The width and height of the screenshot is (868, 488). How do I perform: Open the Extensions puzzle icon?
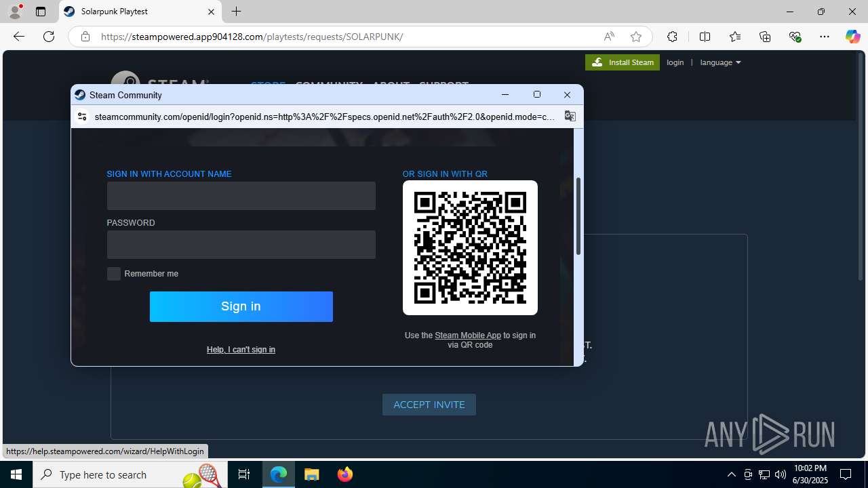[672, 37]
